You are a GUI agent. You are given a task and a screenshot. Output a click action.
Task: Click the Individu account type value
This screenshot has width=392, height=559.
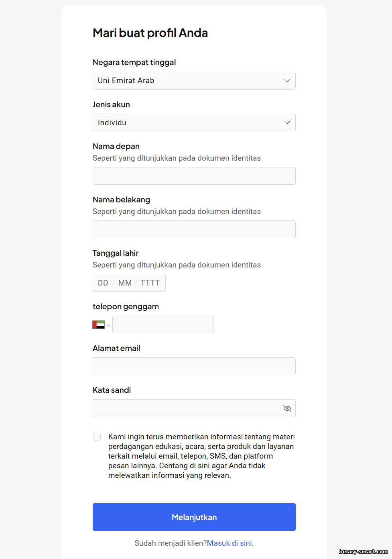coord(112,122)
